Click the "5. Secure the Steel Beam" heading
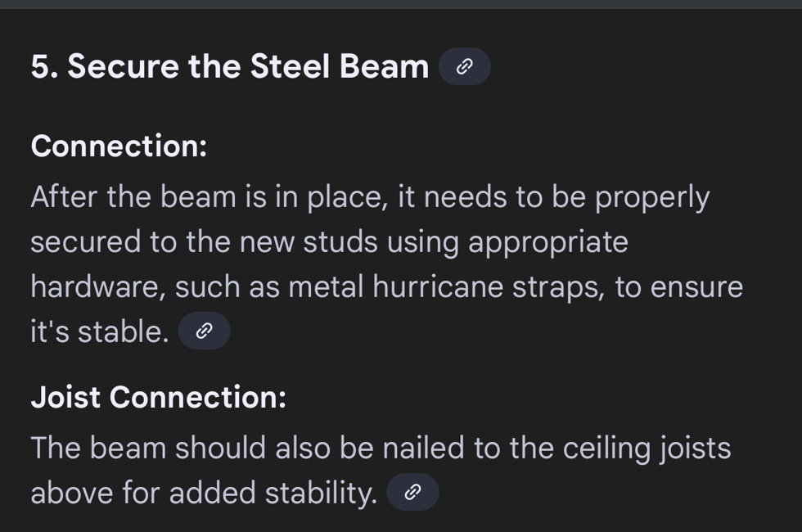 229,67
